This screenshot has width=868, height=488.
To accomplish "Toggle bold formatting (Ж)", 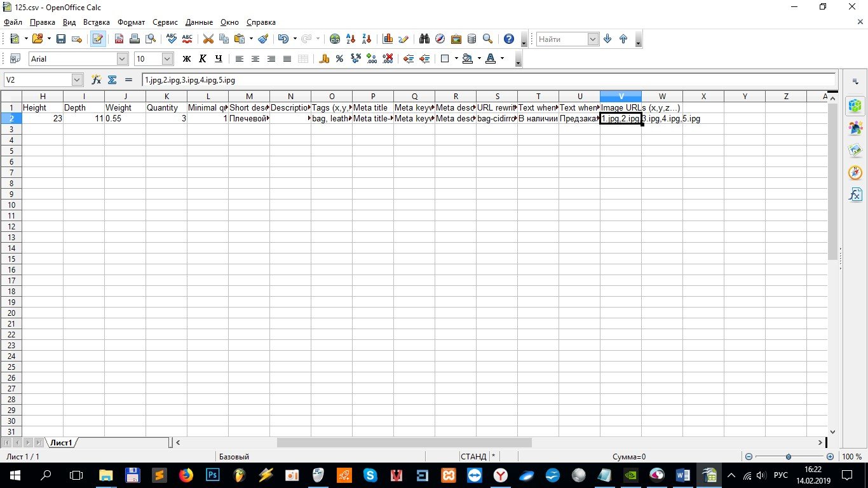I will [x=187, y=58].
